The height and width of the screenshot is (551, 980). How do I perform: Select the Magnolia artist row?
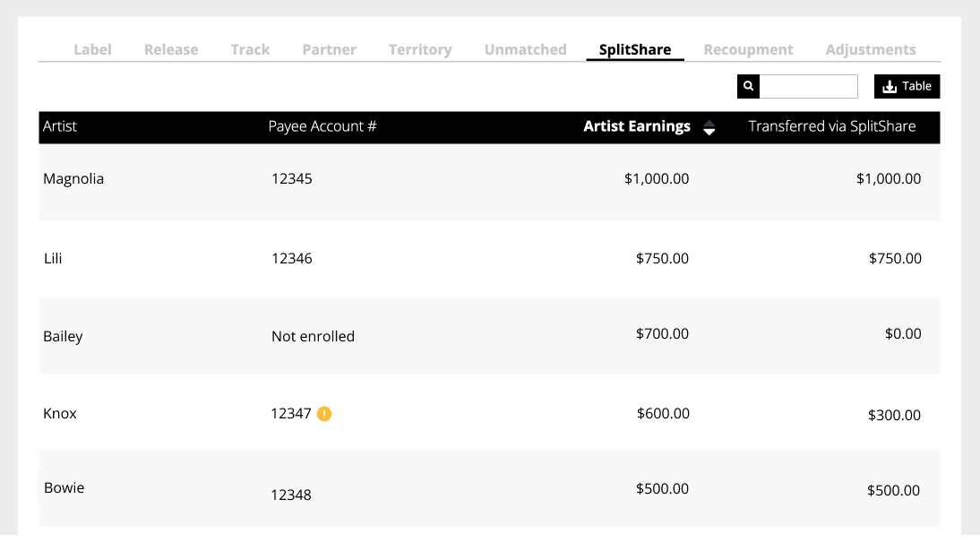coord(489,181)
